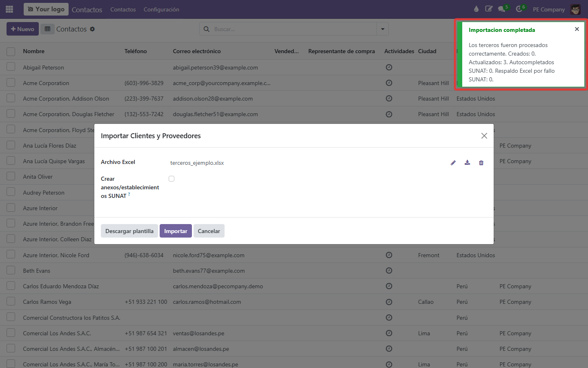The height and width of the screenshot is (368, 588).
Task: Dismiss the Importacion completada notification
Action: [x=577, y=29]
